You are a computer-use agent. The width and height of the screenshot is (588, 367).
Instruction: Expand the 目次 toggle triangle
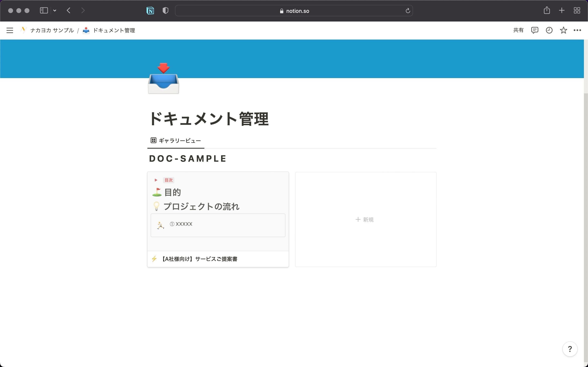(x=156, y=180)
